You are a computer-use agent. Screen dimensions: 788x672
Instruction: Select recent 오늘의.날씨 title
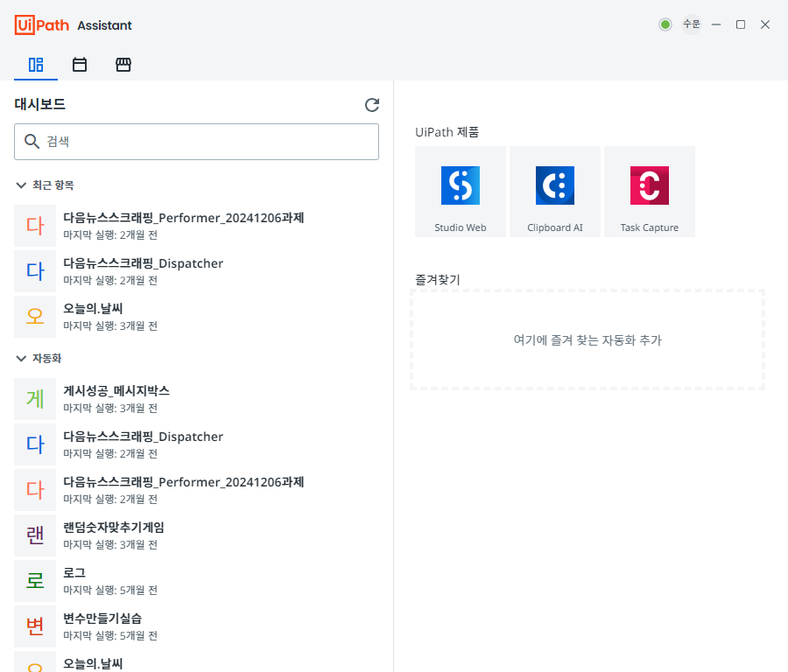[93, 309]
